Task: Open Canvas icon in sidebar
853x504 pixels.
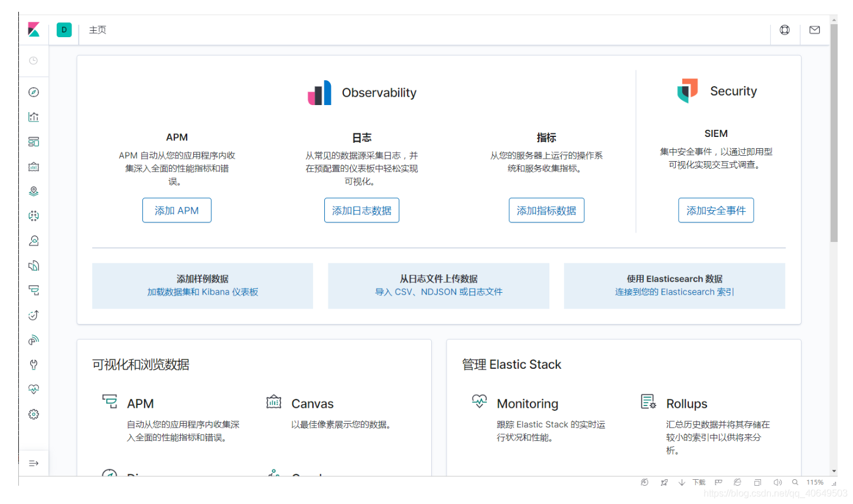Action: tap(34, 166)
